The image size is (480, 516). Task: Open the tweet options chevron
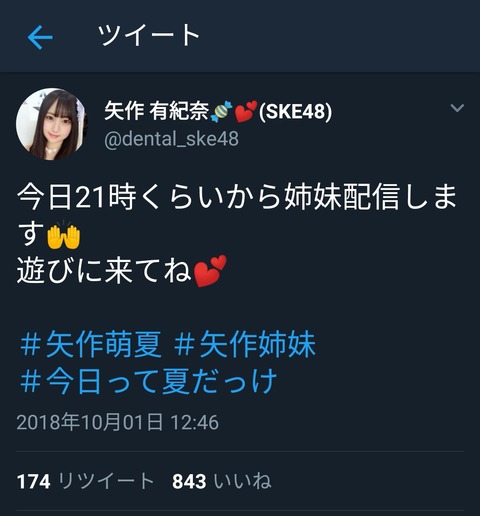click(x=457, y=108)
